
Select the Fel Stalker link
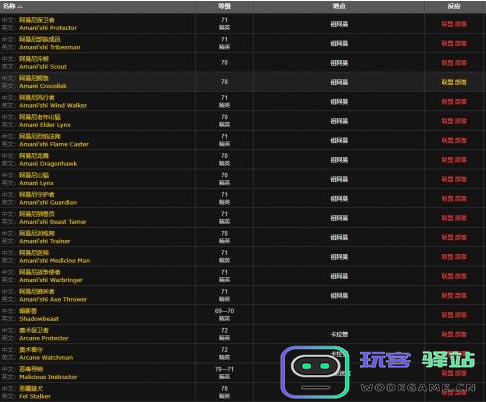click(x=35, y=396)
